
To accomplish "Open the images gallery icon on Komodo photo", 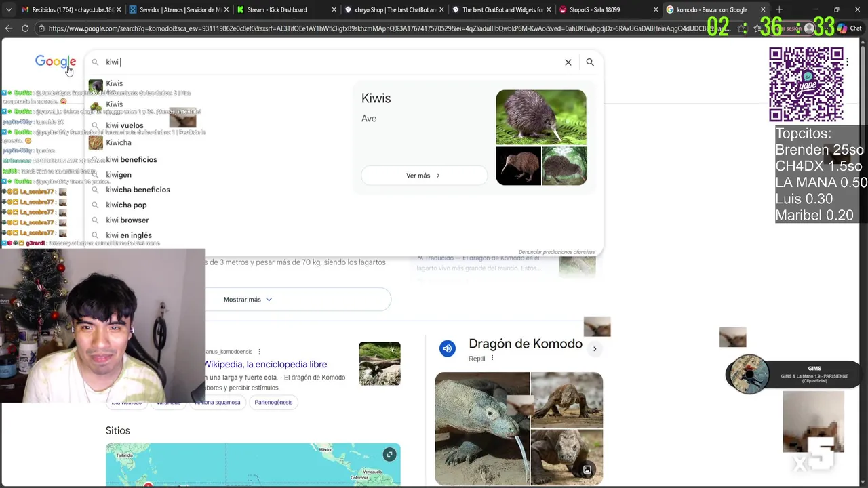I will tap(587, 470).
